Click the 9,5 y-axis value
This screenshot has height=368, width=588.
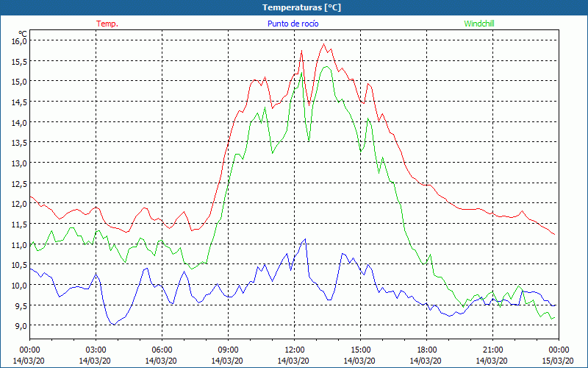coord(20,306)
